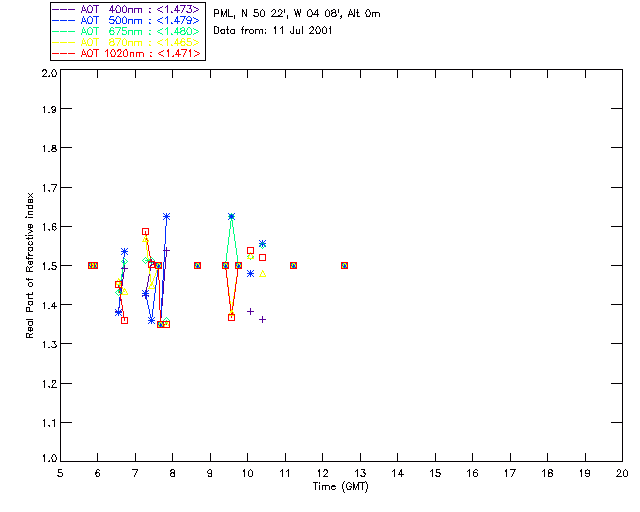Click x-axis tick label '20'

(622, 473)
